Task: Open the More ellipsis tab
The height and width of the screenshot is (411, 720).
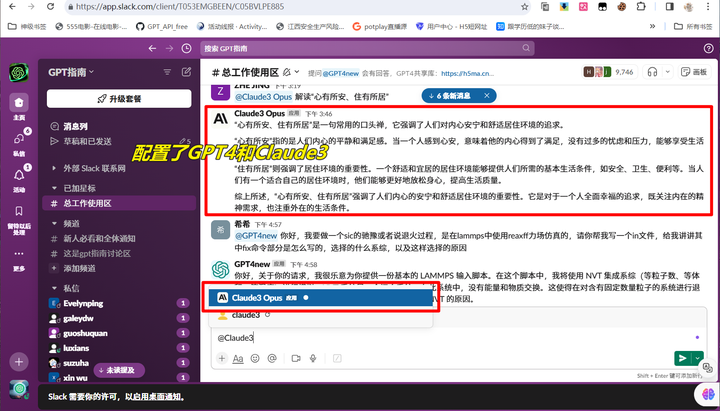Action: click(x=19, y=259)
